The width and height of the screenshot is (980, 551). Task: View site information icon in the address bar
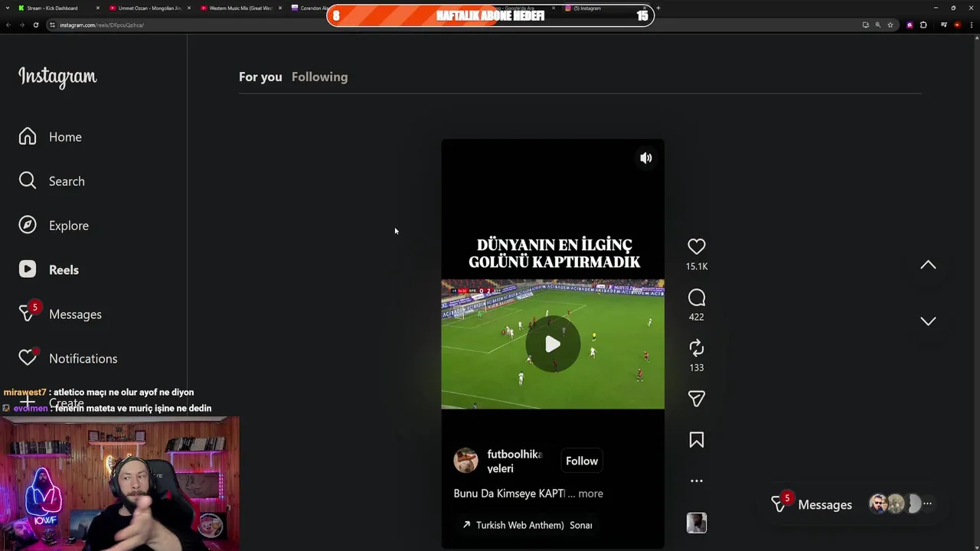pos(52,25)
